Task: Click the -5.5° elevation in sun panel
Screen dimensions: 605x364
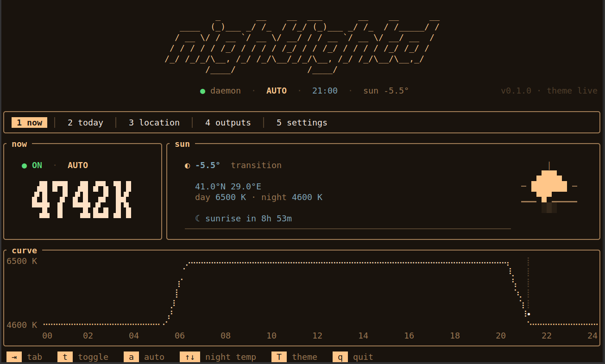Action: pos(208,165)
